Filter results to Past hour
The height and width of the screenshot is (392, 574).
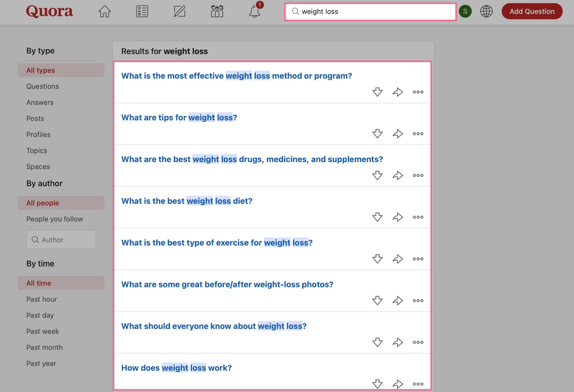[x=41, y=299]
